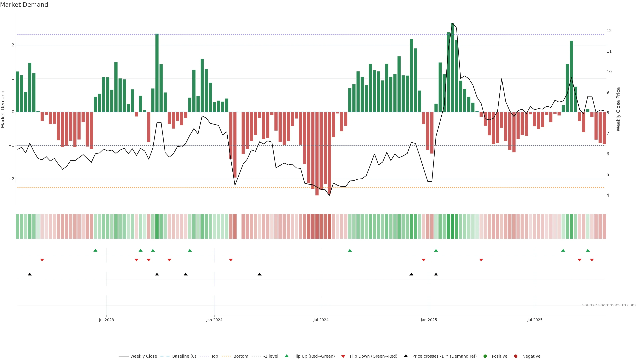Toggle the -1 level legend item
Image resolution: width=644 pixels, height=362 pixels.
[271, 356]
